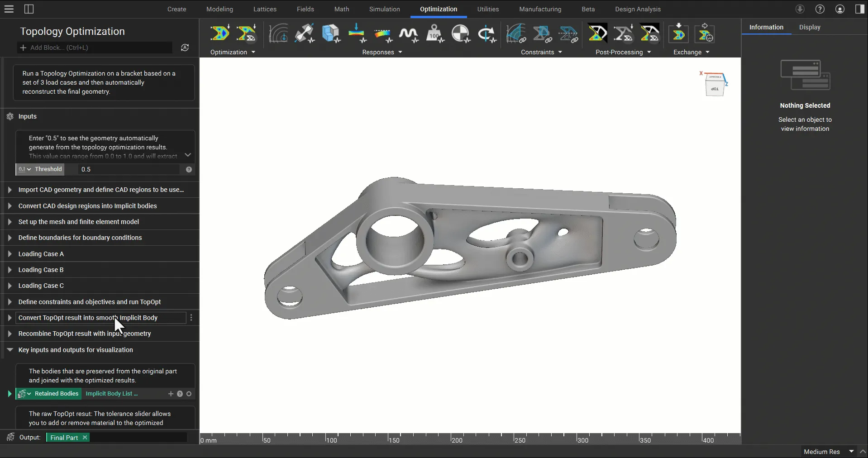Click the download updates icon

coord(800,9)
